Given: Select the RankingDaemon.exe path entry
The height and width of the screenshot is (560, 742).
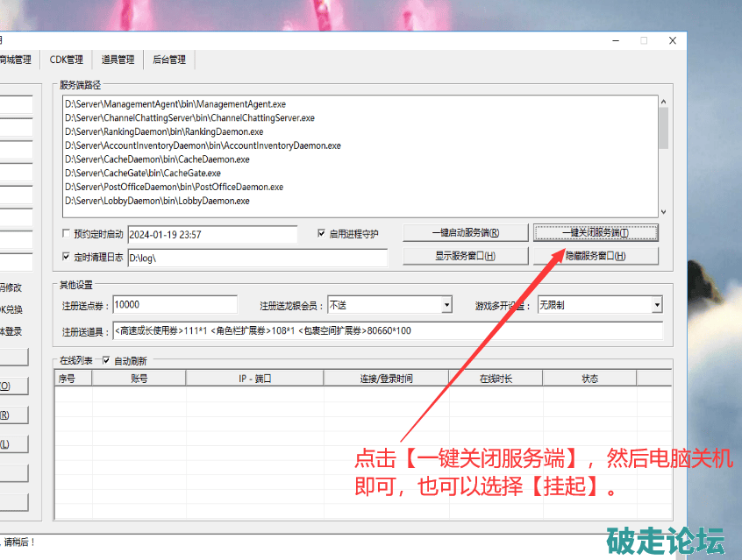Looking at the screenshot, I should click(164, 131).
